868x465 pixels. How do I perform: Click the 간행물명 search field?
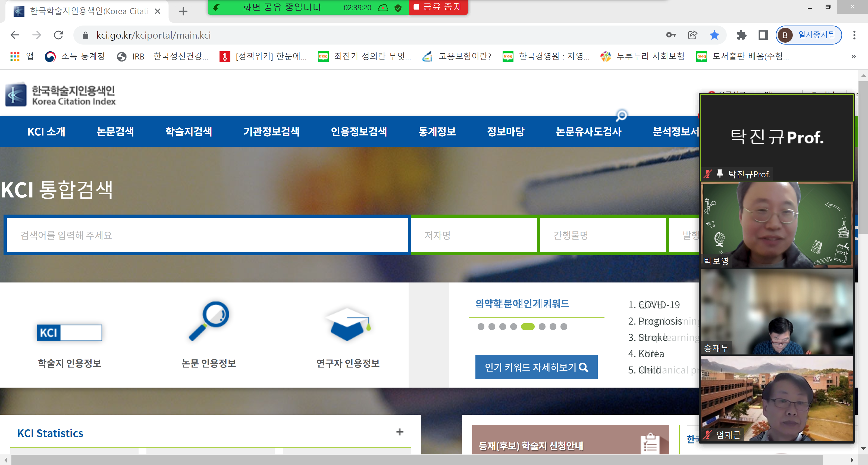(x=603, y=235)
